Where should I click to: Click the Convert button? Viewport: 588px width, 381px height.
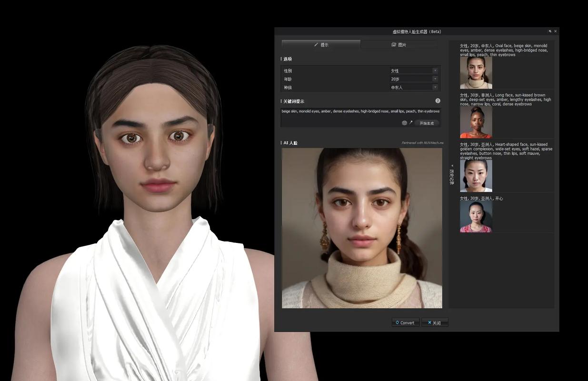[406, 322]
